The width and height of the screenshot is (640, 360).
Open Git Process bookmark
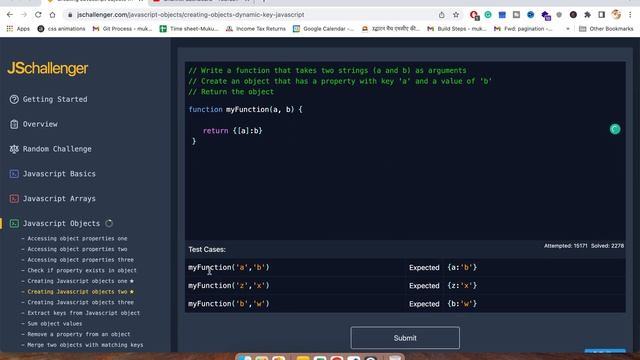[122, 29]
